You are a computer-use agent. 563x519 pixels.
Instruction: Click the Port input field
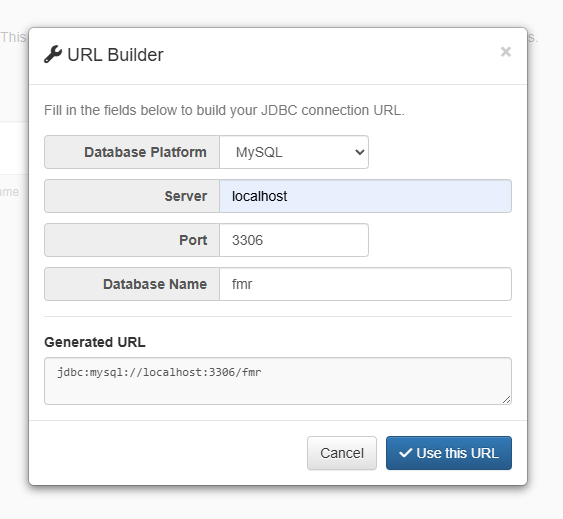tap(294, 240)
